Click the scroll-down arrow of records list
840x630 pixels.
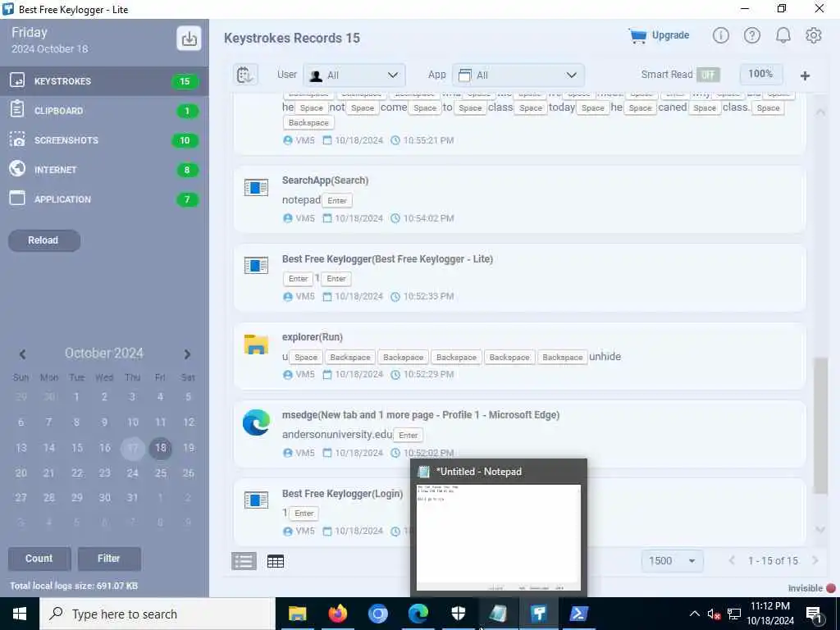click(820, 529)
